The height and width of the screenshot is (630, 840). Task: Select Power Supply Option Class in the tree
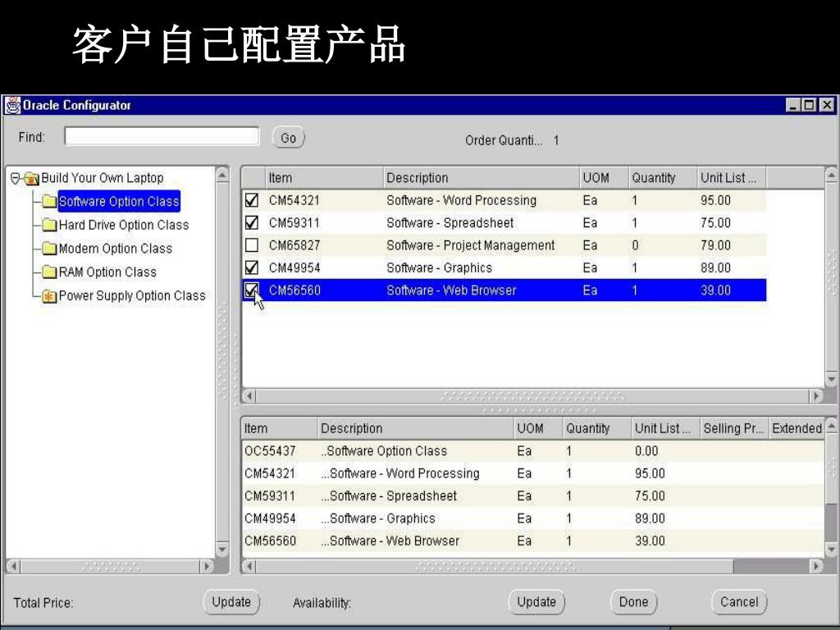coord(132,295)
